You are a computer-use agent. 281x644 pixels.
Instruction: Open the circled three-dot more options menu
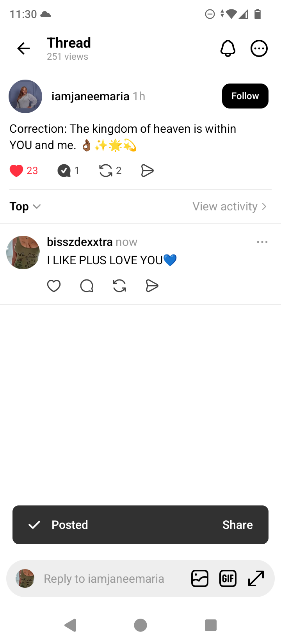point(259,49)
